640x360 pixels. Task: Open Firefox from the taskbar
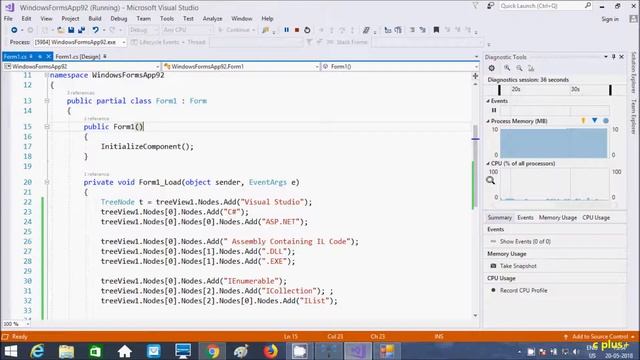click(270, 351)
